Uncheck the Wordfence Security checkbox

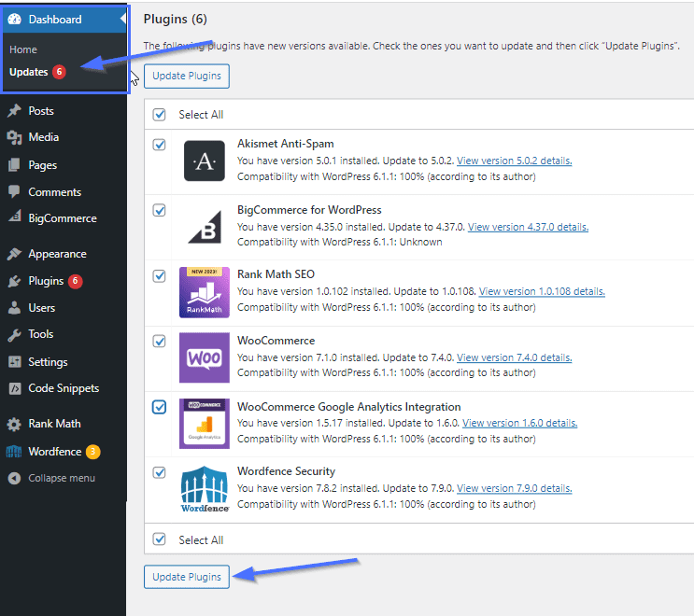pos(160,472)
